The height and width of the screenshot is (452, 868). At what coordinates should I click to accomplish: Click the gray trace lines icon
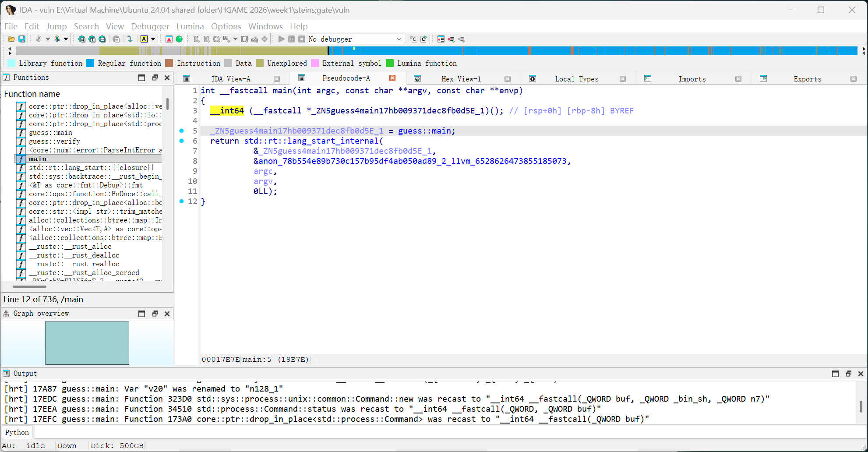tap(461, 39)
